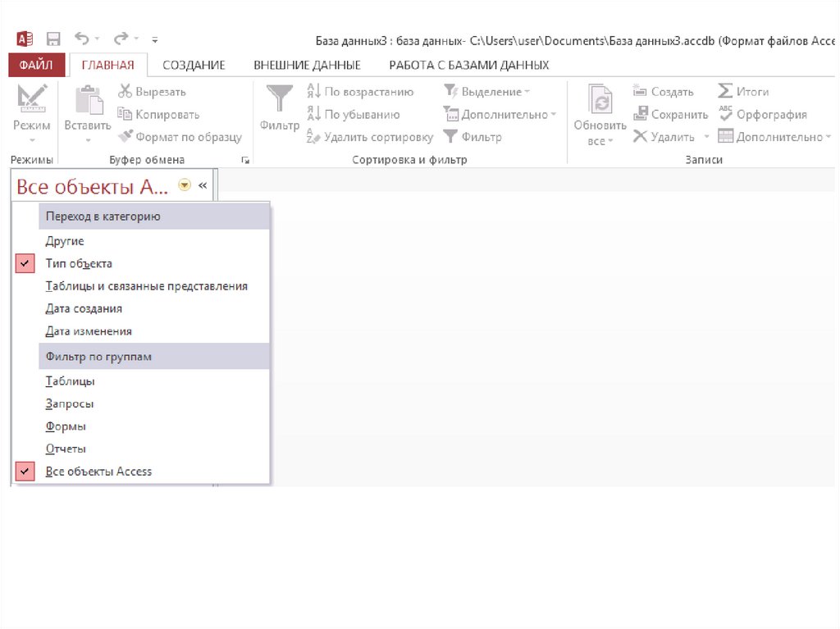Collapse navigation pane with double chevron

[x=203, y=186]
